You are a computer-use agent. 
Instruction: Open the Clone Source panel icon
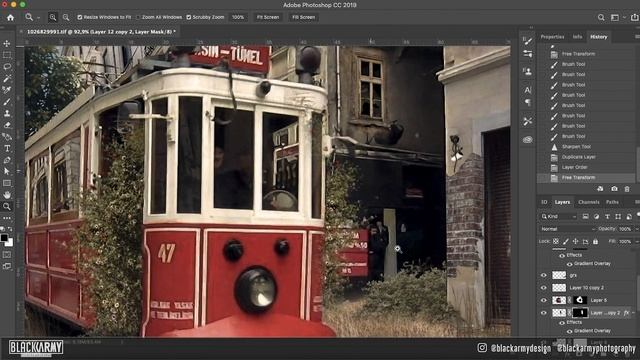pos(527,71)
